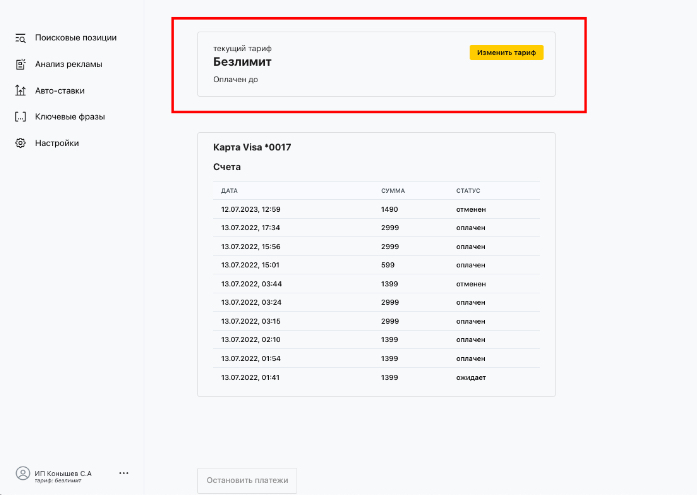Go to Анализ рекламы section

[68, 64]
